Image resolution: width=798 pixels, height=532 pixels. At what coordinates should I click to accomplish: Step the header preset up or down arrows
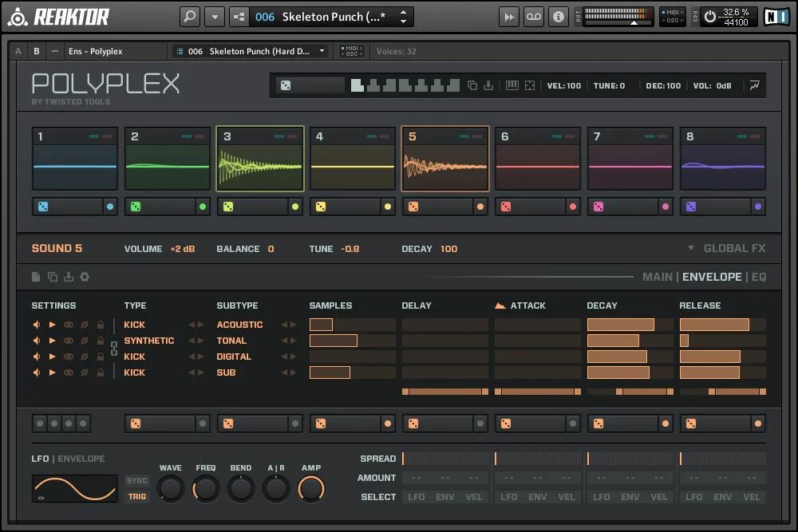[x=403, y=17]
